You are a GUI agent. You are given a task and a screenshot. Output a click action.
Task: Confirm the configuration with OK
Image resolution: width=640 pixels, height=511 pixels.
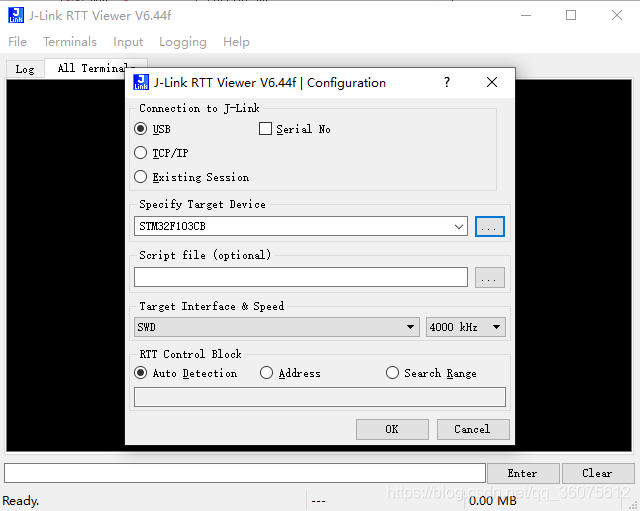pos(392,429)
